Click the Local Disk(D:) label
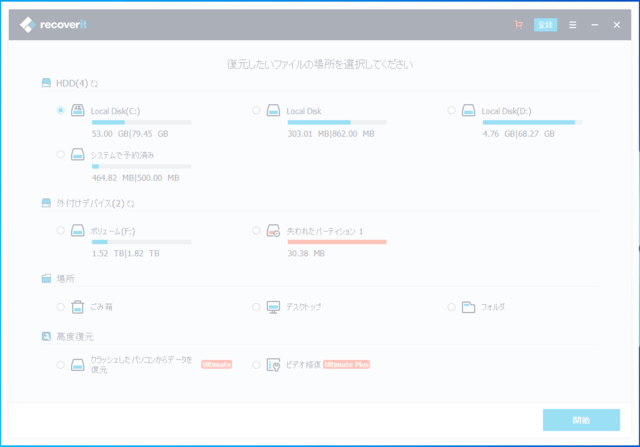 click(x=506, y=111)
